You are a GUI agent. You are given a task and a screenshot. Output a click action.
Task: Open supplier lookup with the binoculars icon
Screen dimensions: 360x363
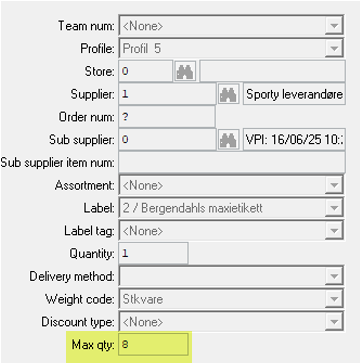pos(228,94)
